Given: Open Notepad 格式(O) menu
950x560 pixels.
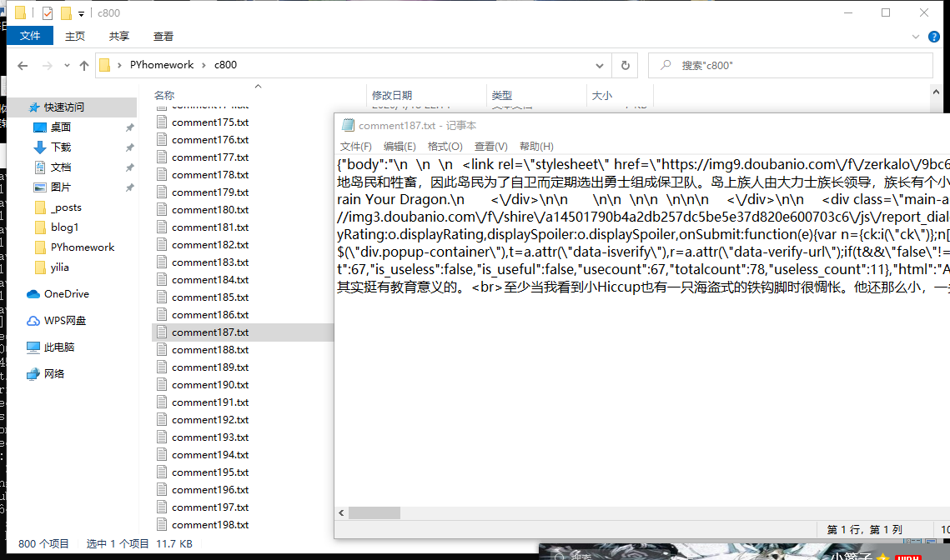Looking at the screenshot, I should click(445, 147).
